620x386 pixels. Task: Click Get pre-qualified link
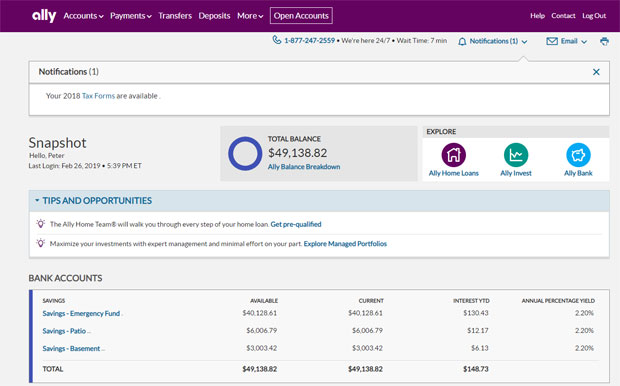pyautogui.click(x=296, y=224)
